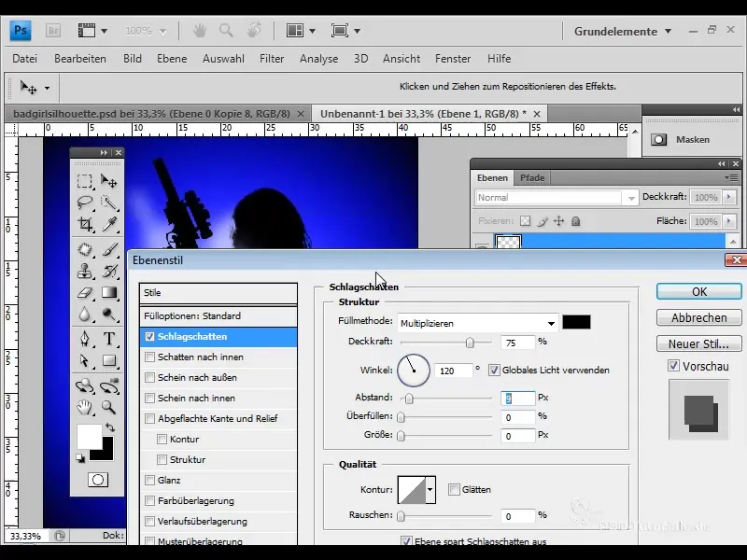Click the black shadow color swatch

pos(576,322)
